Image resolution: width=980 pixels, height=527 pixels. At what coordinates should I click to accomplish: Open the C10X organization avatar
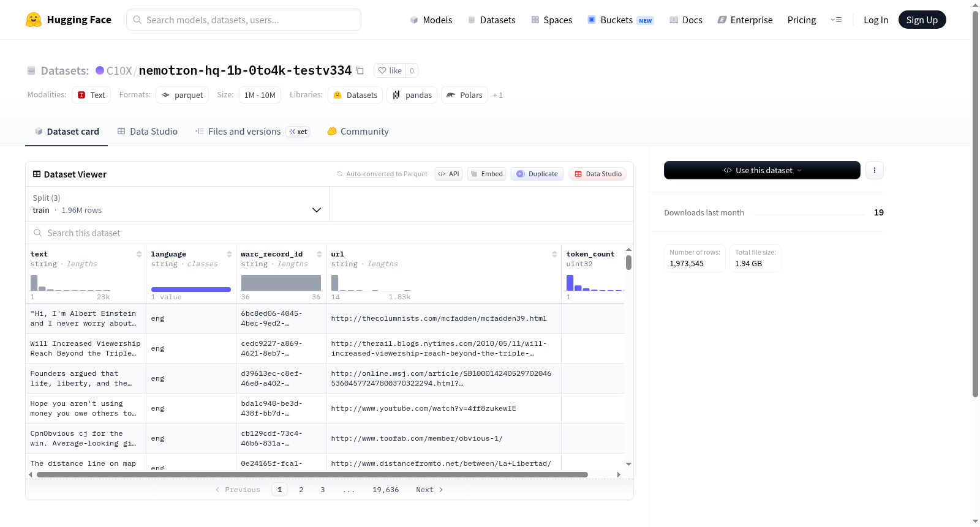click(x=100, y=70)
